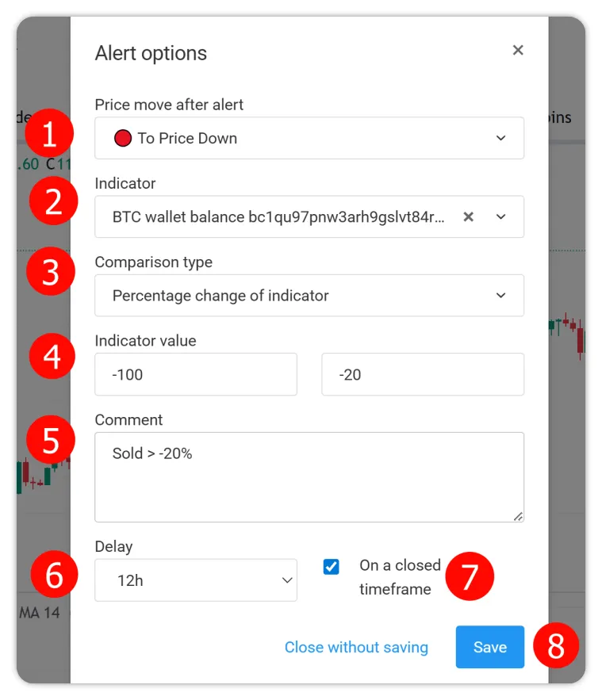
Task: Expand the Indicator selection chevron
Action: 501,216
